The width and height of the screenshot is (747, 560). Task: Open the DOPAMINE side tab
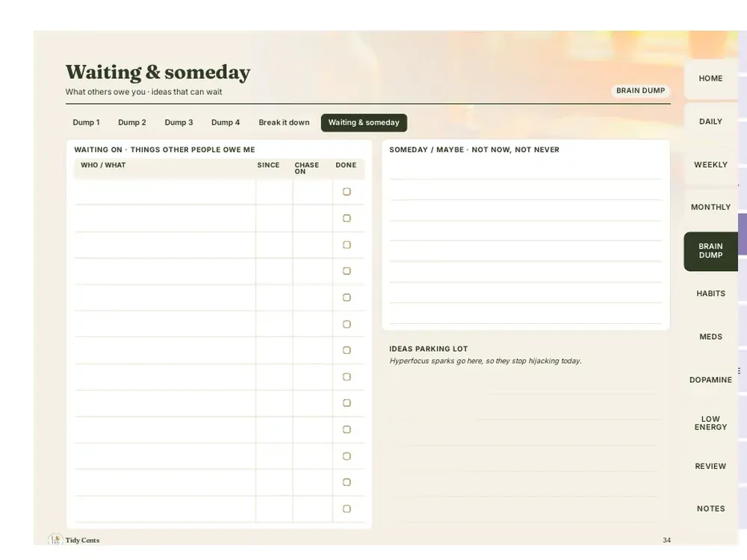(710, 380)
